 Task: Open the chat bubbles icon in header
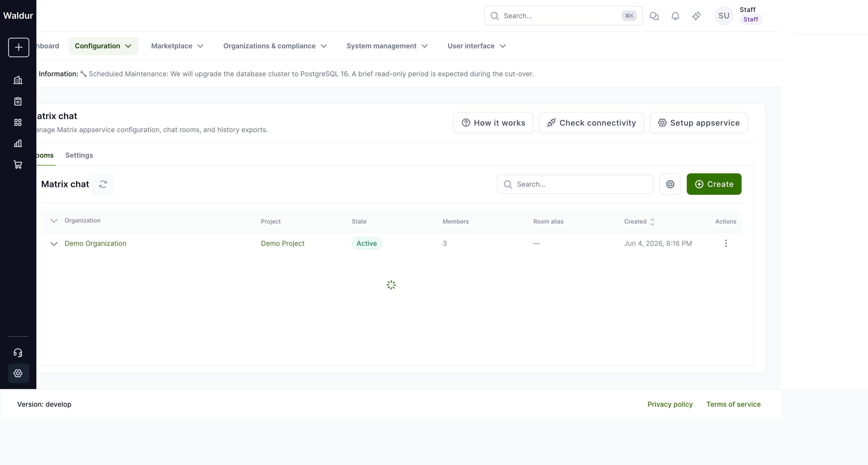(x=654, y=16)
